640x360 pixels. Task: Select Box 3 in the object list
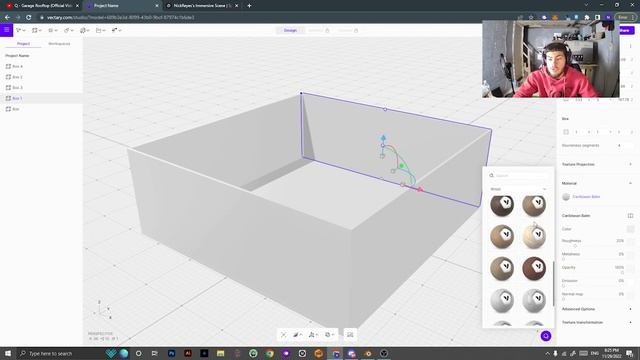click(41, 87)
